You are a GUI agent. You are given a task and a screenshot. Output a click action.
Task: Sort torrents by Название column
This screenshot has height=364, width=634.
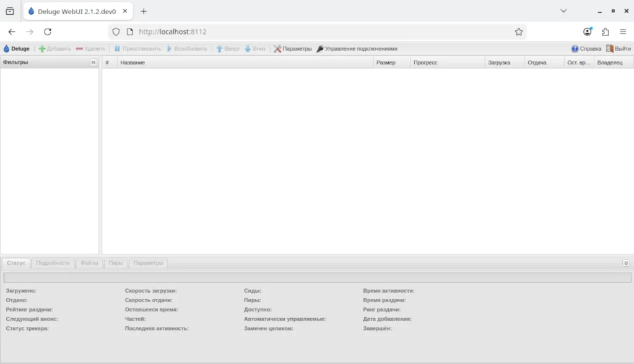[x=245, y=63]
